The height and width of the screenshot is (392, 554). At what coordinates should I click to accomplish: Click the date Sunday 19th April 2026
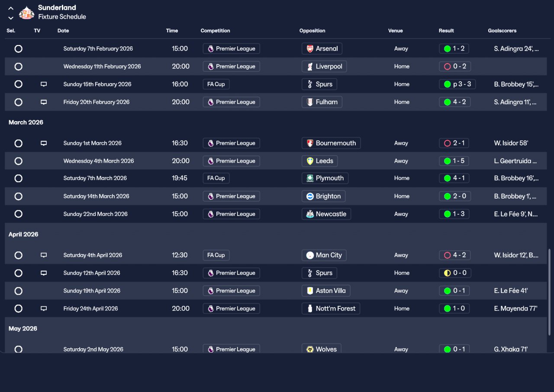[91, 291]
